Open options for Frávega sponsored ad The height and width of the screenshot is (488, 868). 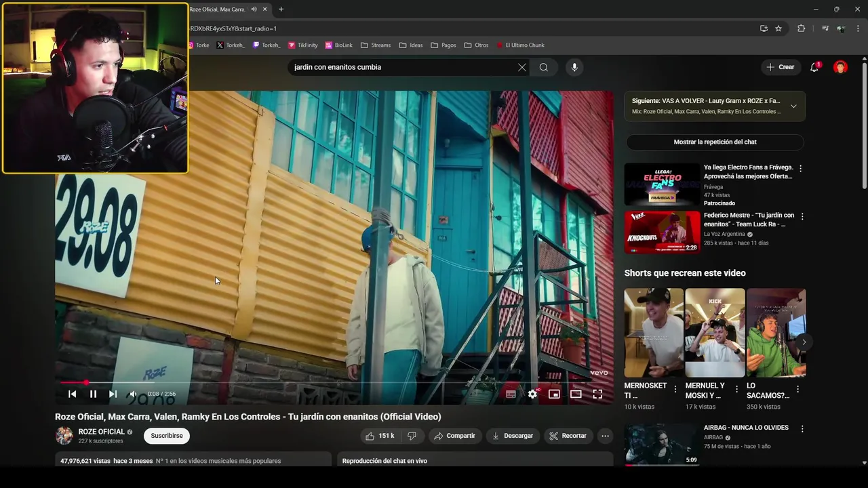(801, 168)
